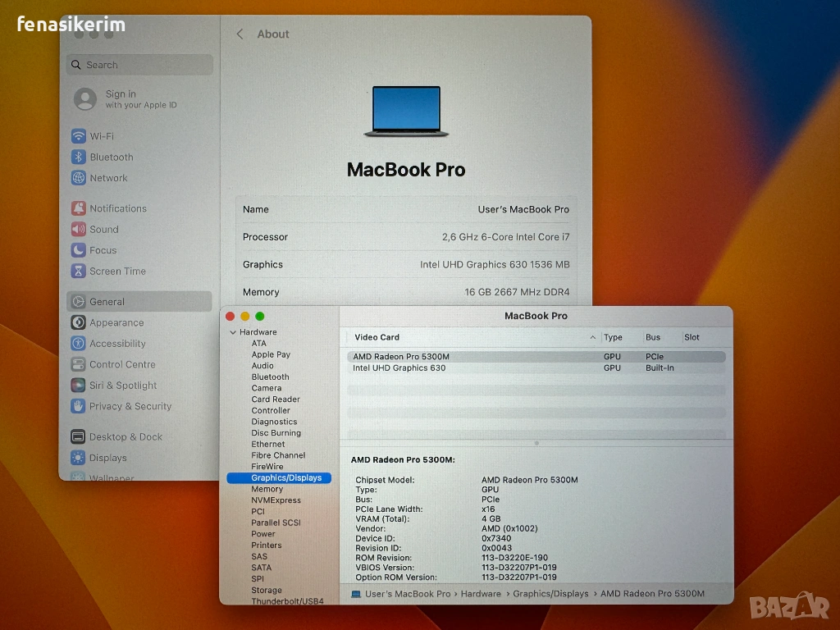Sort by Video Card column header arrow
This screenshot has height=630, width=840.
click(x=592, y=337)
